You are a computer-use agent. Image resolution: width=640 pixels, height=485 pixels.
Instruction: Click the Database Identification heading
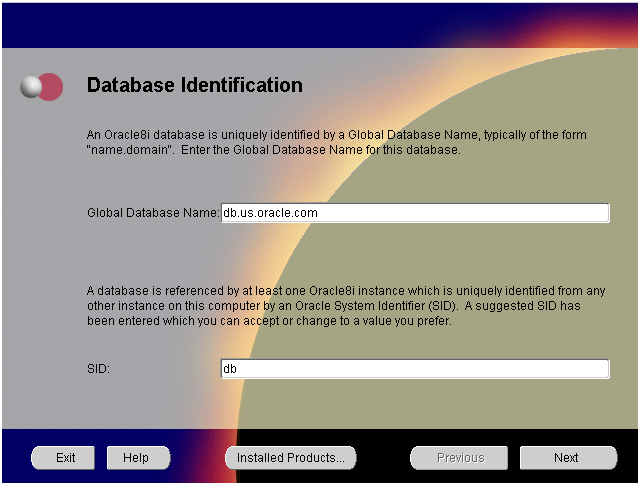[195, 85]
